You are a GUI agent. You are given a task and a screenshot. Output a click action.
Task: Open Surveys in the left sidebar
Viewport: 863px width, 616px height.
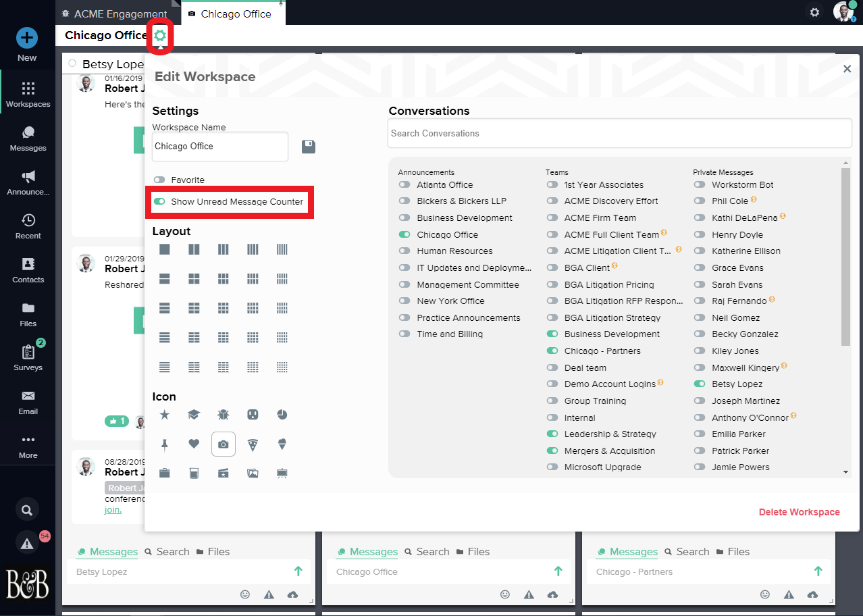click(x=28, y=357)
